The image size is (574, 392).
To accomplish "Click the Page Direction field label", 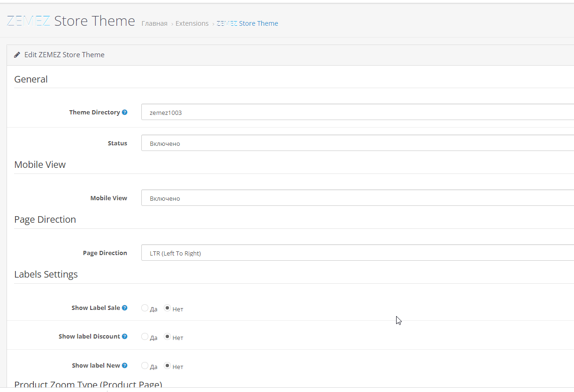I will pyautogui.click(x=105, y=253).
